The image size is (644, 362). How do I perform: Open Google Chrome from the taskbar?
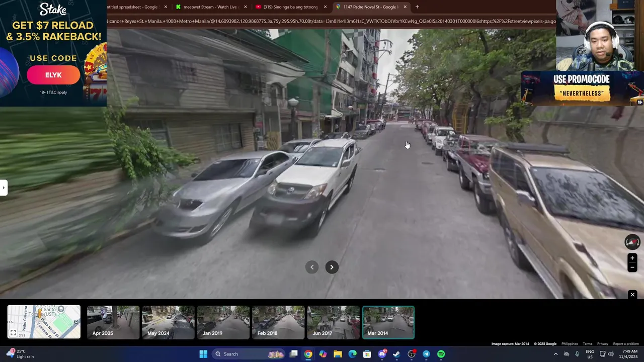308,354
